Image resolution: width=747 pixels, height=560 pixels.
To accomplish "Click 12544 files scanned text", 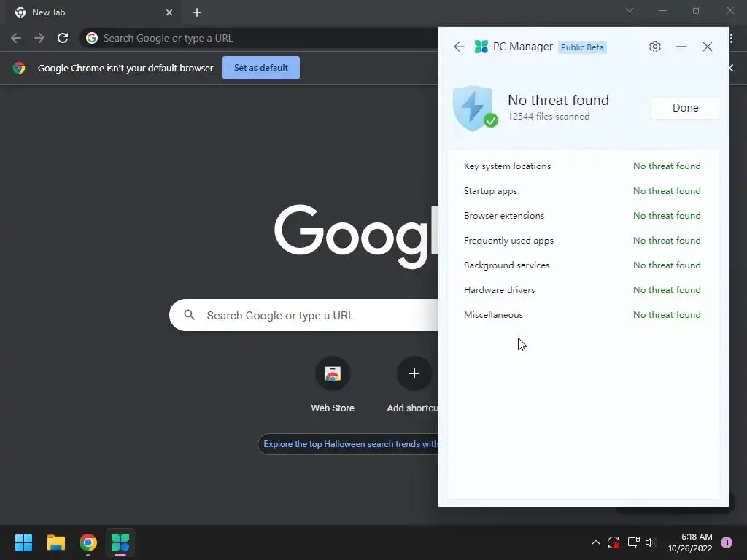I will [x=549, y=117].
